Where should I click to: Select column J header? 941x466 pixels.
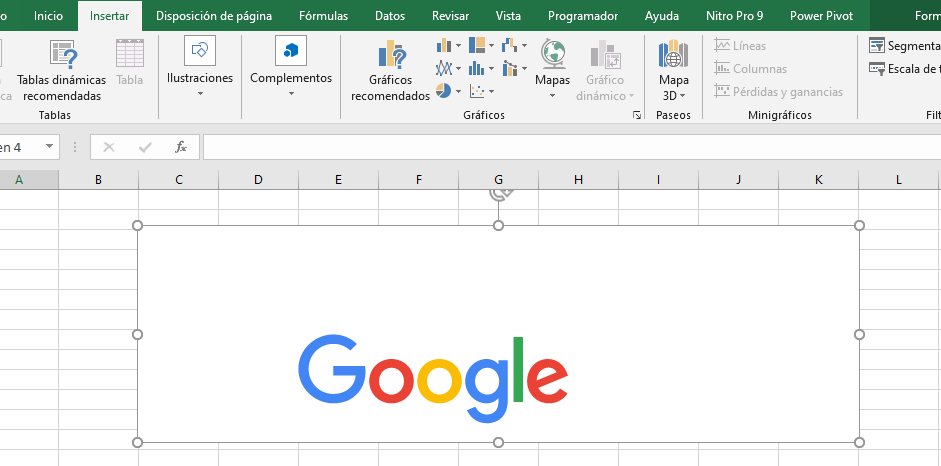pos(739,179)
